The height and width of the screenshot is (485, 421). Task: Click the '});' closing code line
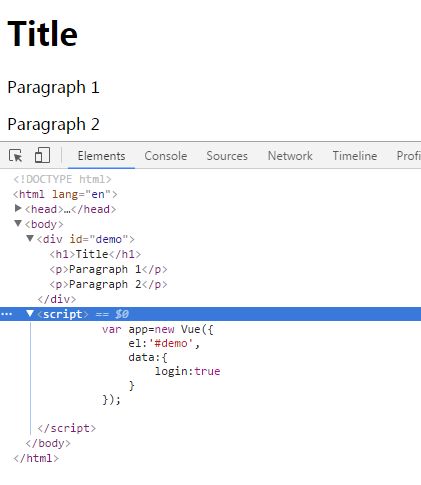coord(112,399)
